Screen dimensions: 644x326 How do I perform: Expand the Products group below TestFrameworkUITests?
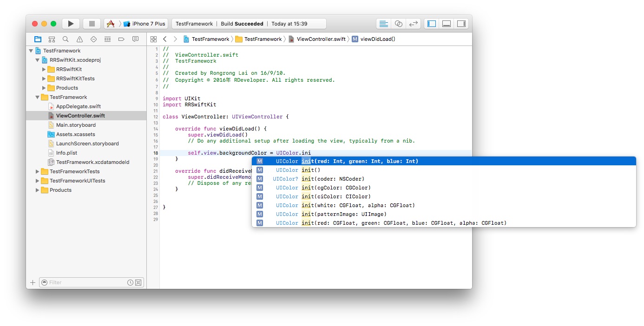pos(38,190)
